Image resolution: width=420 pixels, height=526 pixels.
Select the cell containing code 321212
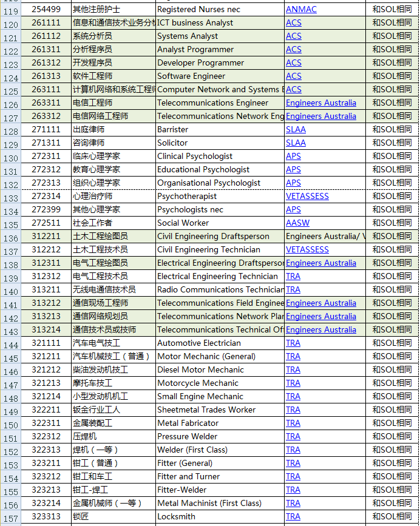(x=46, y=369)
